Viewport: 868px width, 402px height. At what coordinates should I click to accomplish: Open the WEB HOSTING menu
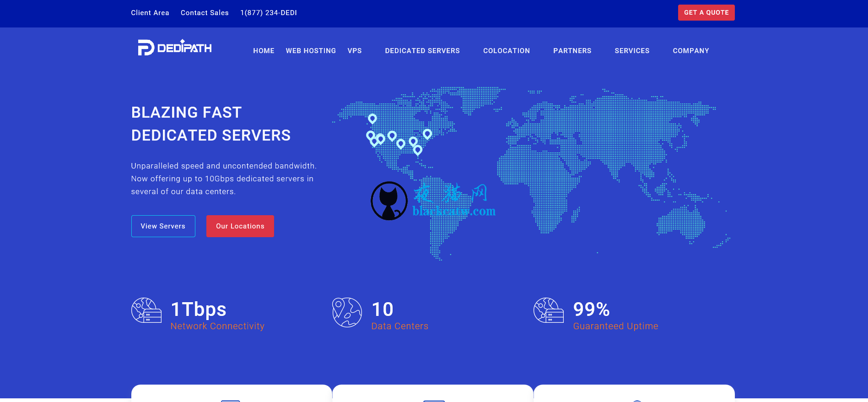(x=311, y=51)
